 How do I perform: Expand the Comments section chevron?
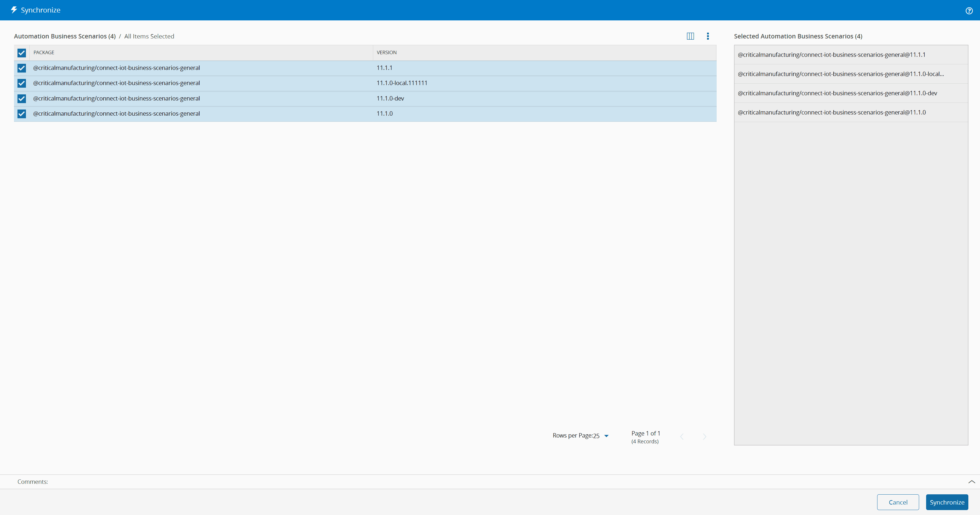pyautogui.click(x=971, y=482)
